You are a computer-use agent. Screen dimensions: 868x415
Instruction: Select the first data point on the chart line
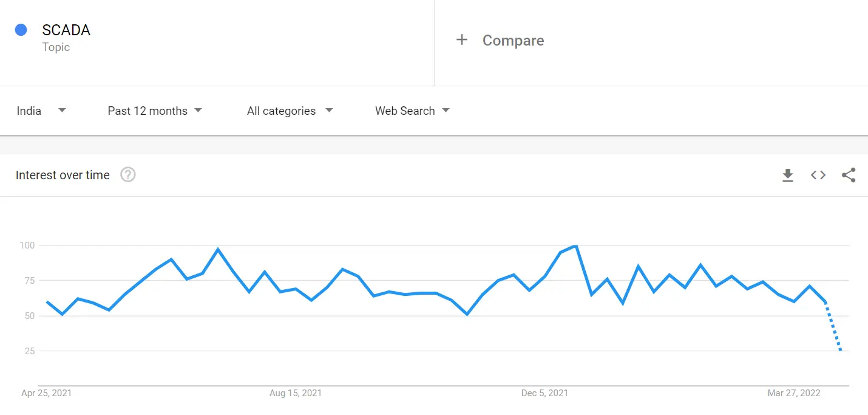[47, 301]
